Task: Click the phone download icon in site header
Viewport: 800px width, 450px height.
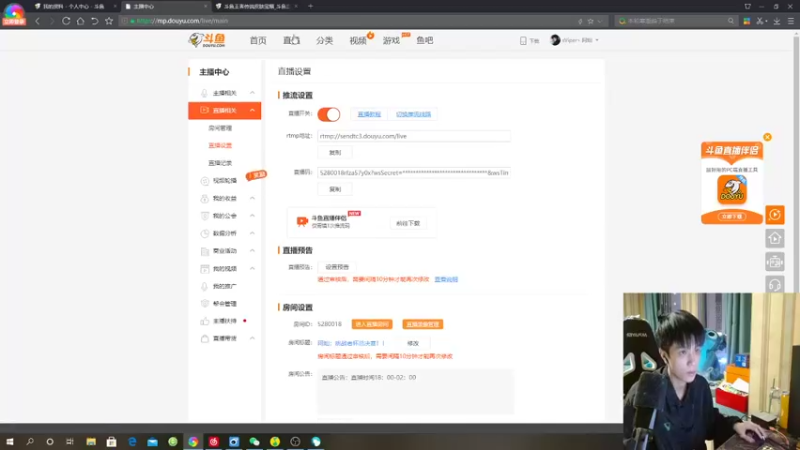Action: 523,40
